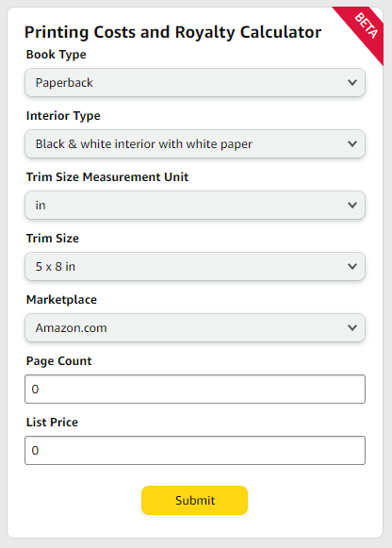Expand Trim Size Measurement Unit dropdown
The width and height of the screenshot is (392, 548).
pyautogui.click(x=195, y=206)
